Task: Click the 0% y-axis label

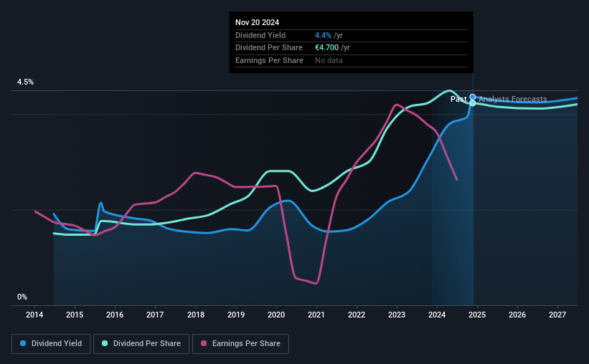Action: pos(22,297)
